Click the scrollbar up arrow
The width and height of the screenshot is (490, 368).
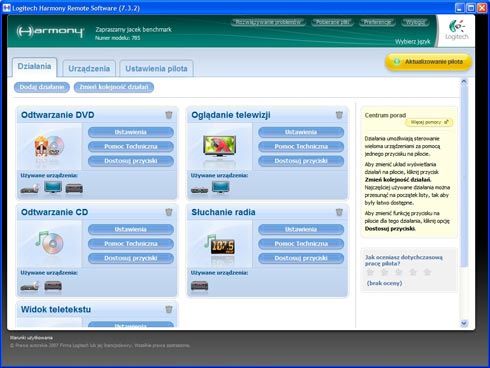[464, 82]
